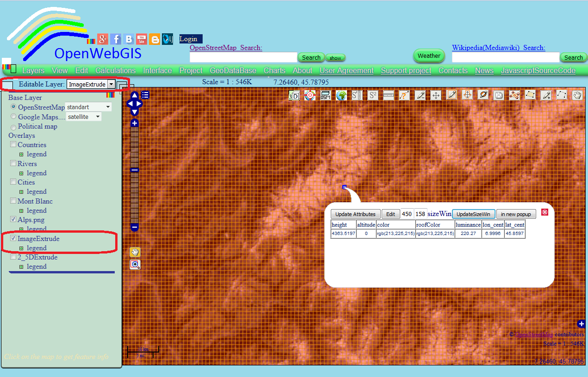
Task: Select the orange four-arrow drag feature tool
Action: [467, 95]
